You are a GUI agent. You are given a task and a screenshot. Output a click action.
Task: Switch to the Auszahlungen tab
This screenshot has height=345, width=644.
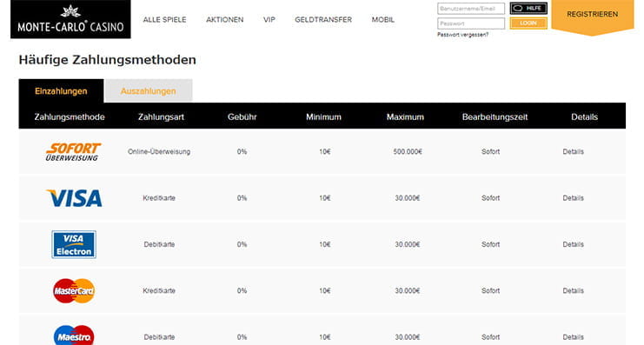coord(149,90)
